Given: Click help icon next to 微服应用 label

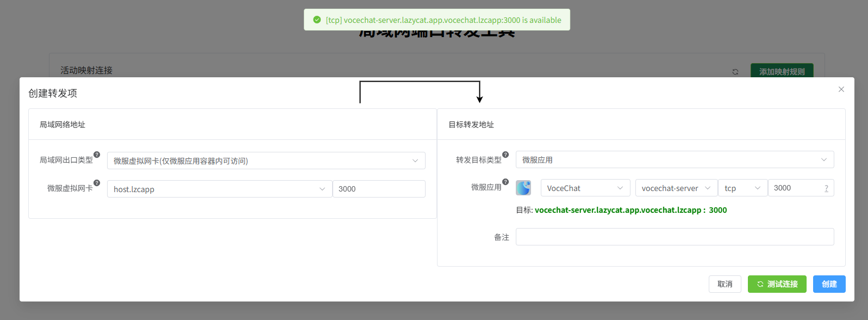Looking at the screenshot, I should pos(505,182).
